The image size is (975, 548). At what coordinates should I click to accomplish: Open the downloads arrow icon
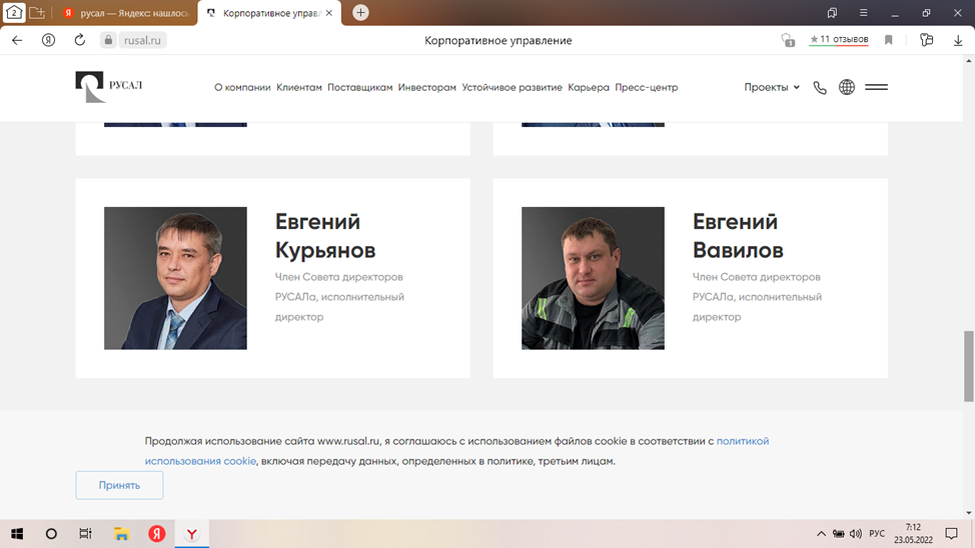pyautogui.click(x=958, y=40)
